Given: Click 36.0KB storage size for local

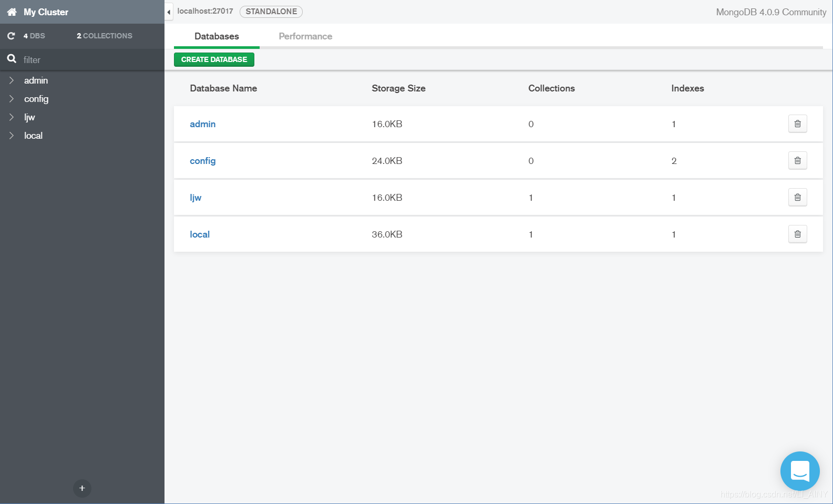Looking at the screenshot, I should [387, 234].
